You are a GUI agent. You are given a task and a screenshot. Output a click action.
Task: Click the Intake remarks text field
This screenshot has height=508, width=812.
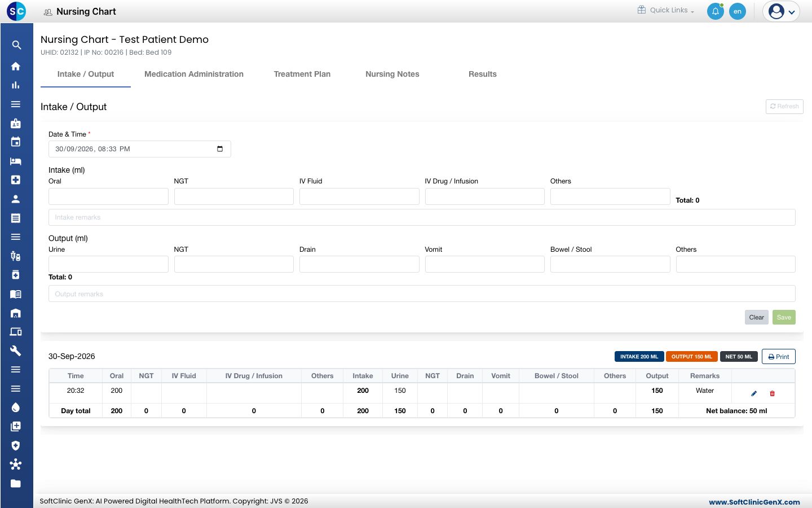(422, 217)
